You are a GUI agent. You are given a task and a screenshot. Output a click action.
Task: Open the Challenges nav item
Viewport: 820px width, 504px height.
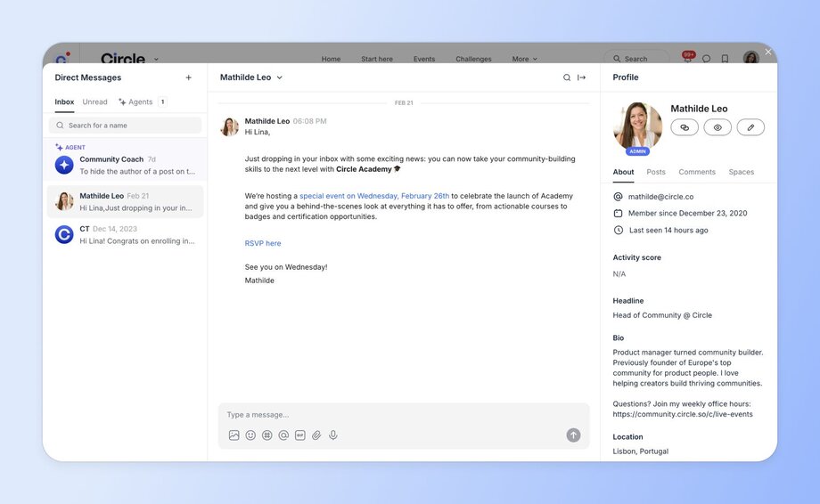[473, 59]
